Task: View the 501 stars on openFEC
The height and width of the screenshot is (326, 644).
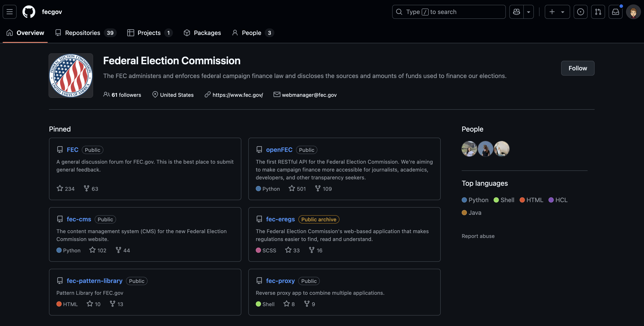Action: click(297, 189)
